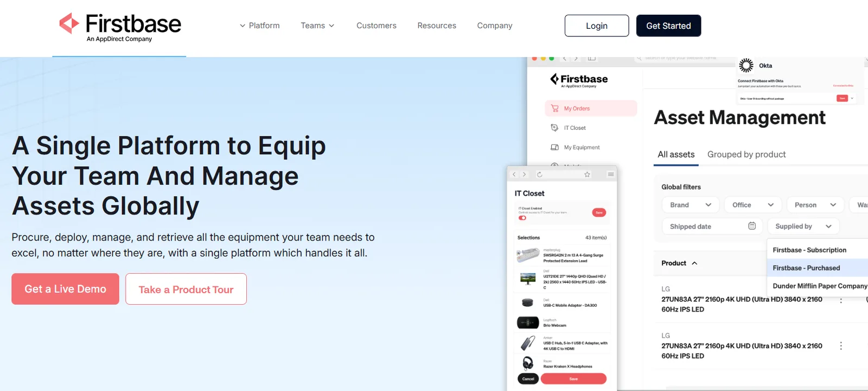Click Take a Product Tour button
The image size is (868, 391).
coord(186,289)
